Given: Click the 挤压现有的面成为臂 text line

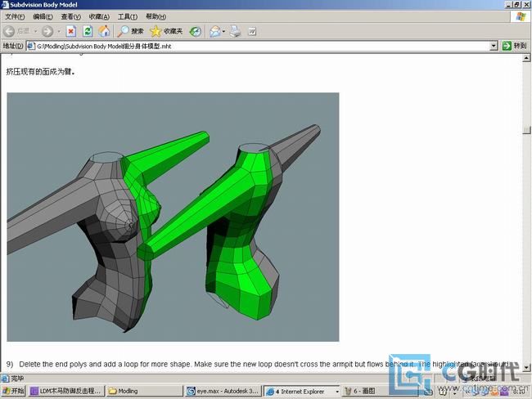Looking at the screenshot, I should 40,71.
